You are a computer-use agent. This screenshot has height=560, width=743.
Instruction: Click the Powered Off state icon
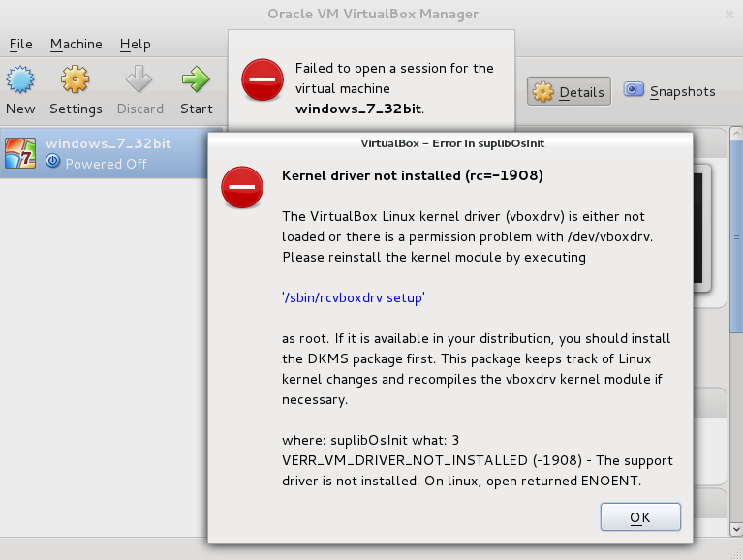click(53, 163)
